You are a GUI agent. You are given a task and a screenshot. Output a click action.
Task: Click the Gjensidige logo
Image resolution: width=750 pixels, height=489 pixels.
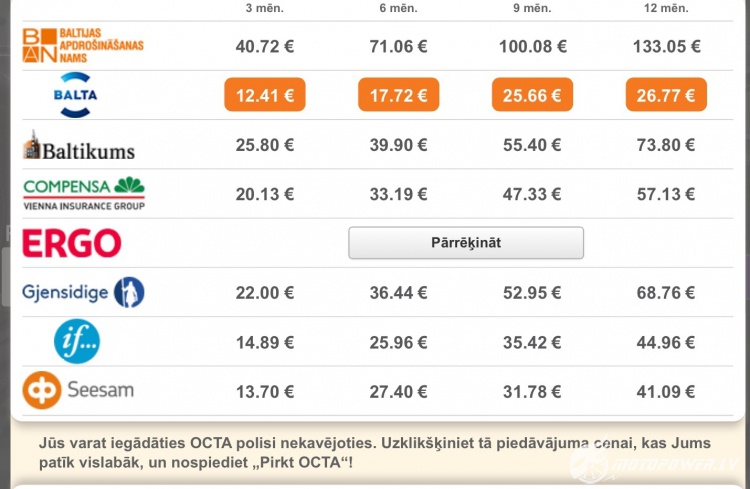(83, 292)
